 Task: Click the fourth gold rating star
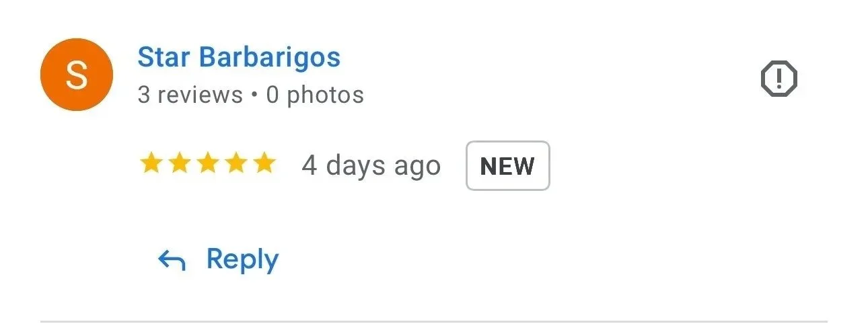(236, 163)
